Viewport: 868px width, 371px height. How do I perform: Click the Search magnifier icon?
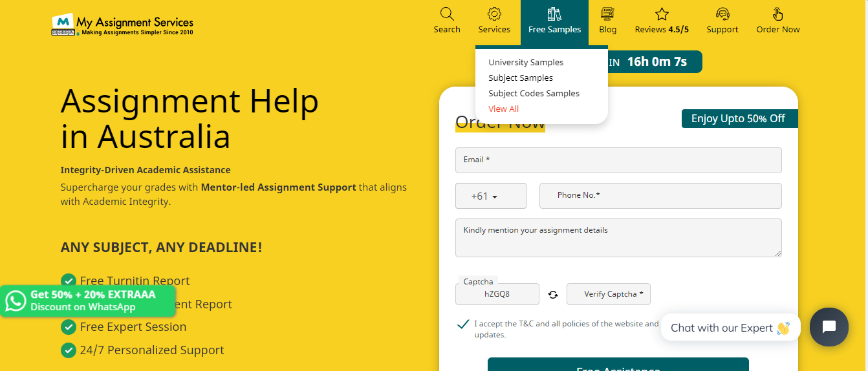[447, 14]
